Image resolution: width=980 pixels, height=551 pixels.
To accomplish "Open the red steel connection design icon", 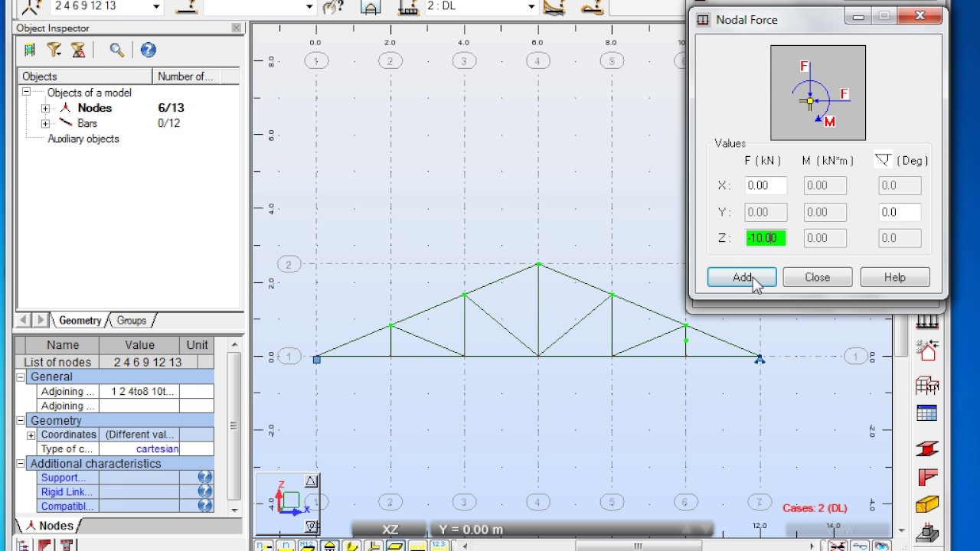I will tap(926, 477).
